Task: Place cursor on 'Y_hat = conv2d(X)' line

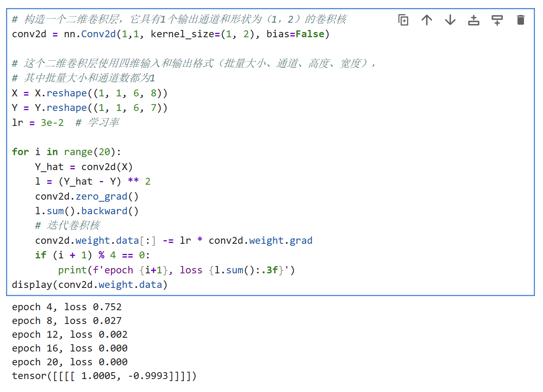Action: click(84, 167)
